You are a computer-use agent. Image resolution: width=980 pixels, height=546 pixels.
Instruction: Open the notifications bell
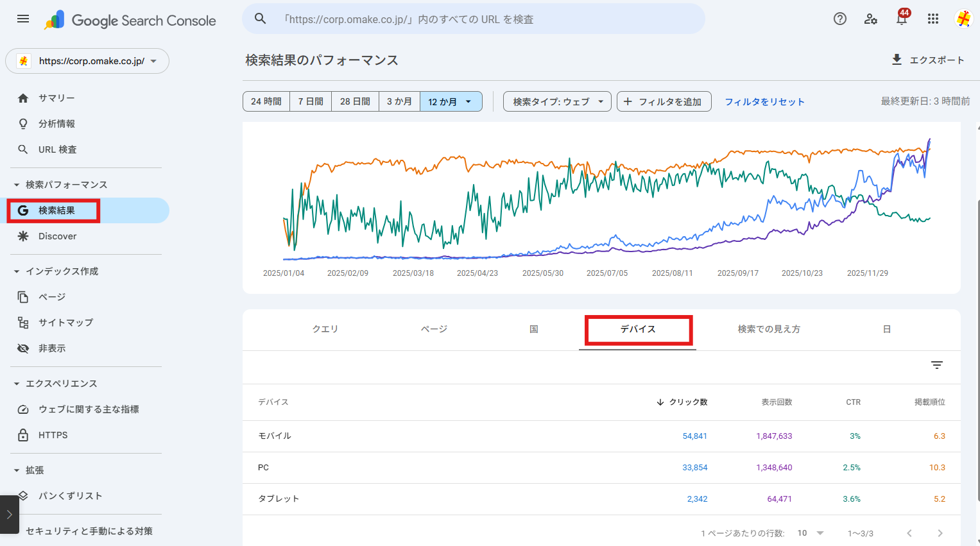pos(902,19)
